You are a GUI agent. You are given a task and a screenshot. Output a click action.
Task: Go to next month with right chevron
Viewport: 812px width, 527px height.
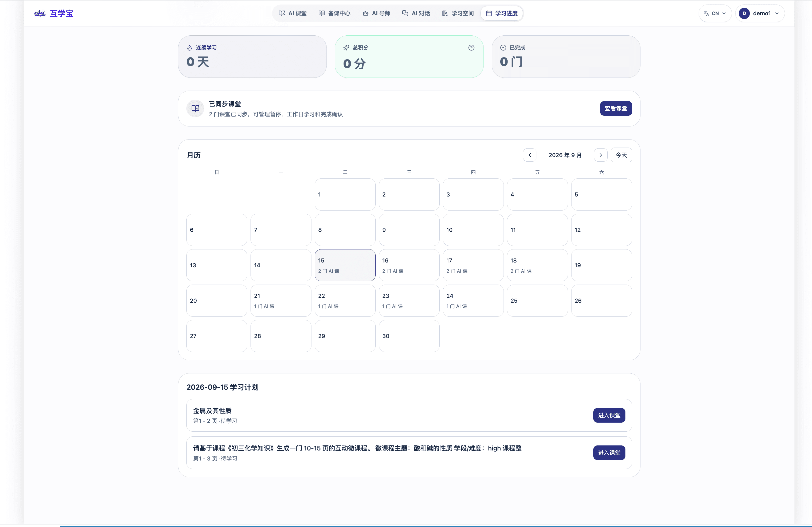[x=600, y=155]
